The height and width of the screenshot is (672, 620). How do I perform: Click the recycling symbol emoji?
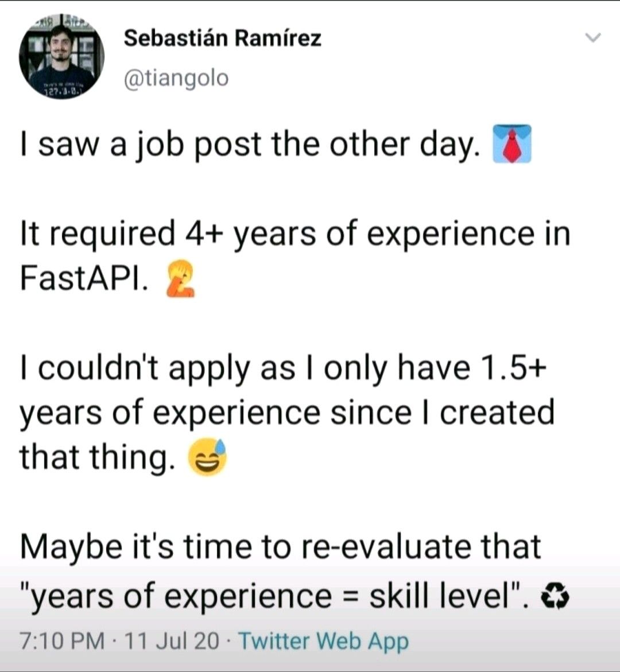[556, 597]
